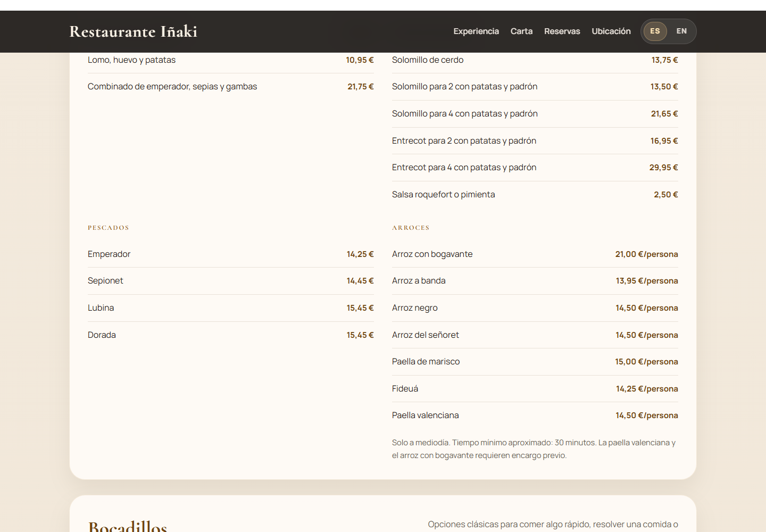Click the Sepionet menu item
The height and width of the screenshot is (532, 766).
(x=105, y=281)
